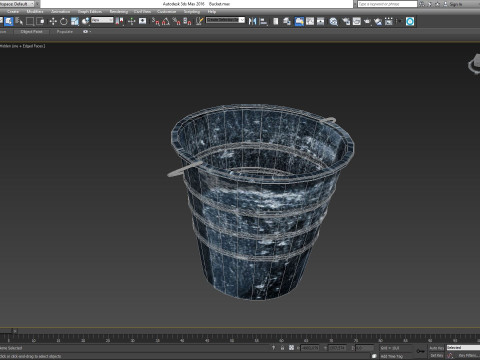The height and width of the screenshot is (360, 480).
Task: Switch to Populate ribbon tab
Action: (x=65, y=32)
